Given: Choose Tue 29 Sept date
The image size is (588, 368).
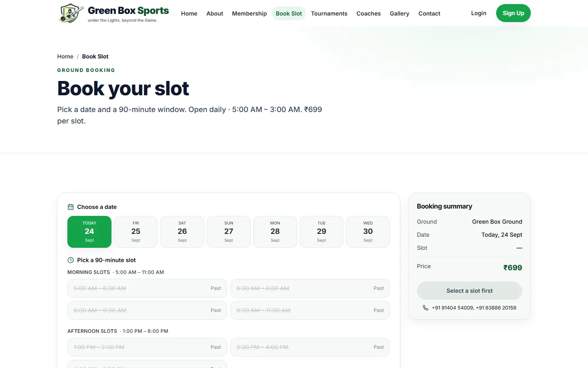Looking at the screenshot, I should pyautogui.click(x=322, y=232).
